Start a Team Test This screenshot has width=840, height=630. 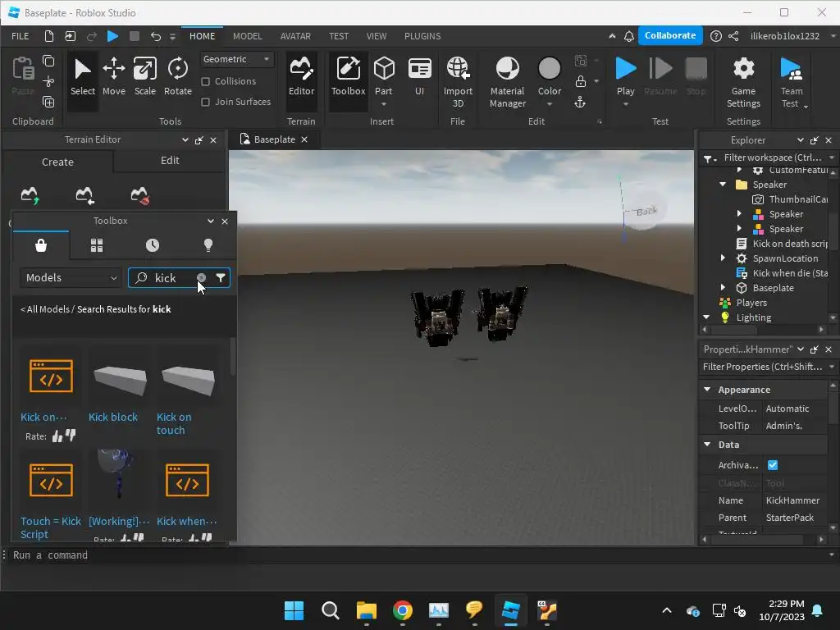click(792, 82)
